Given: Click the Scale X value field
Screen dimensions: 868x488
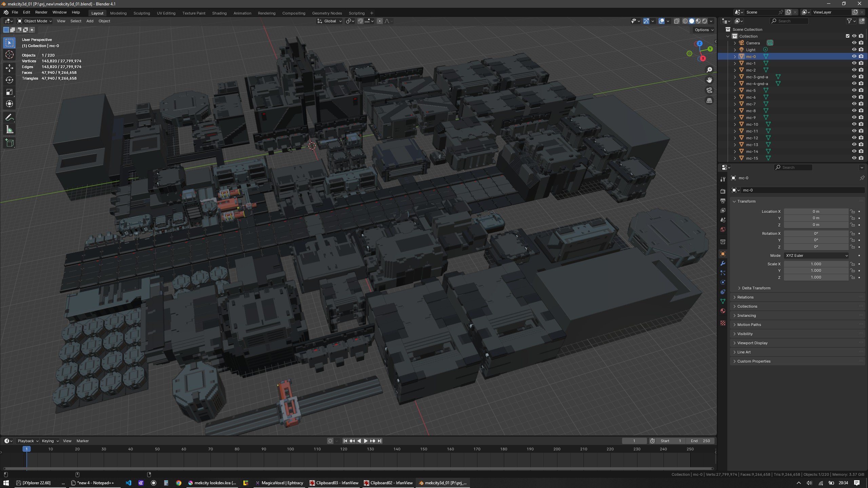Looking at the screenshot, I should (815, 264).
